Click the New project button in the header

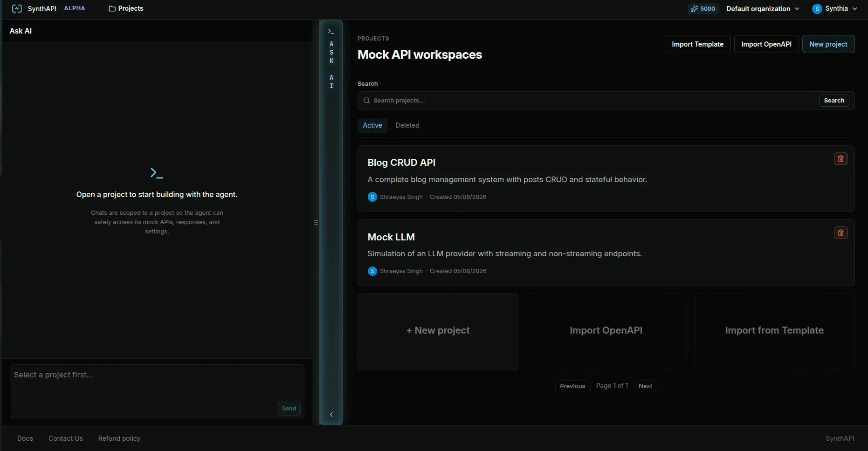pos(828,44)
